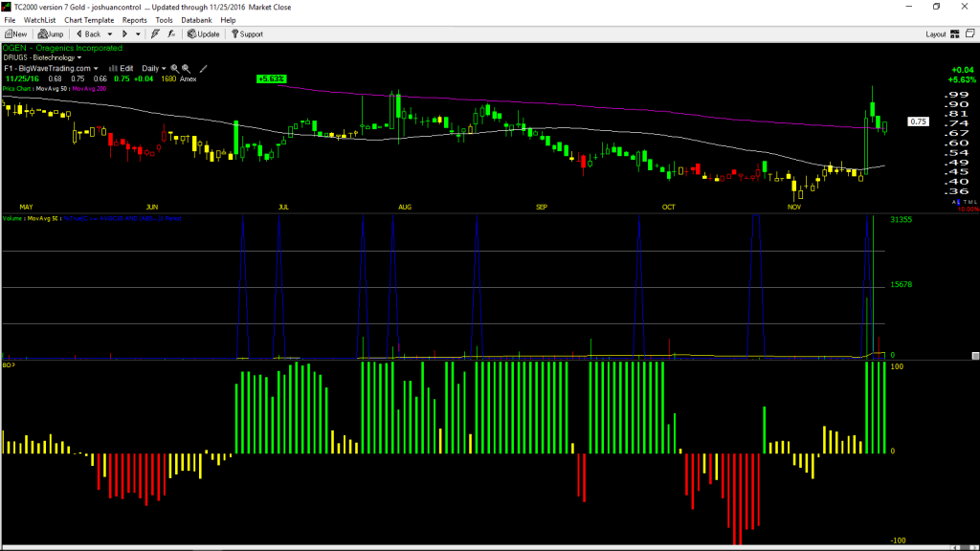980x551 pixels.
Task: Open the File menu
Action: pyautogui.click(x=10, y=20)
